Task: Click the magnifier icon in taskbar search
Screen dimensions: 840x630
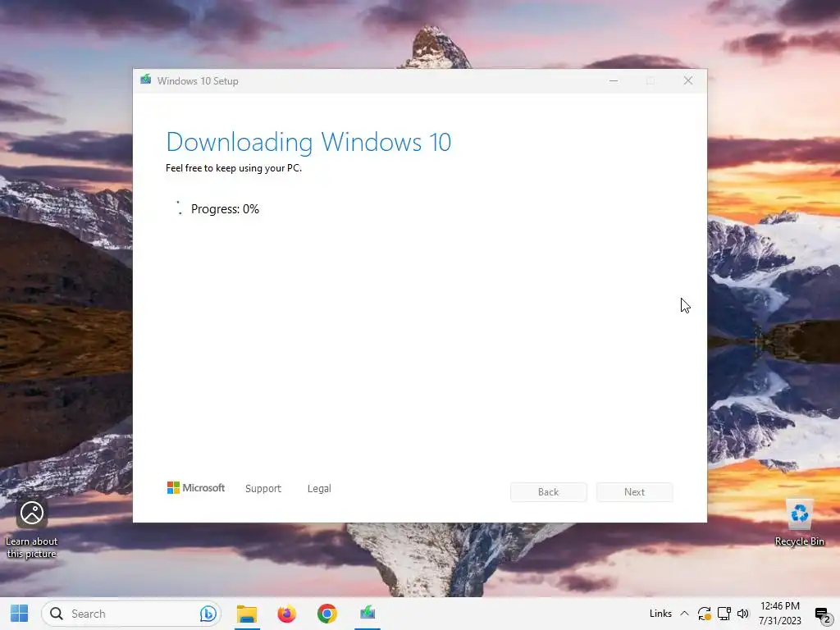Action: 57,614
